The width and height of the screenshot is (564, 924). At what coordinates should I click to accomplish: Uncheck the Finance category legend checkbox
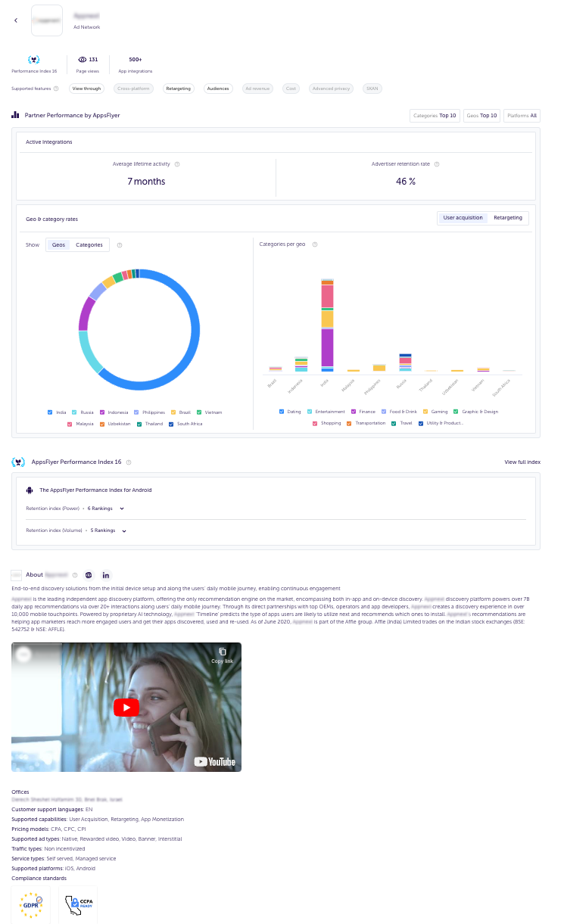point(354,412)
